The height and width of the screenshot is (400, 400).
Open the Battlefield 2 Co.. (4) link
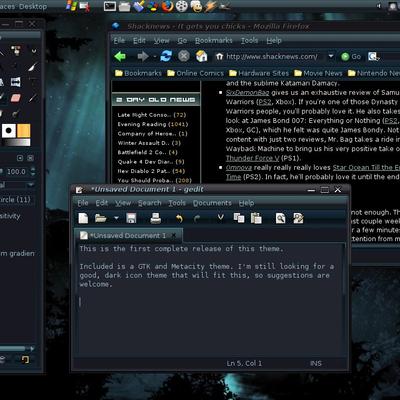(147, 152)
